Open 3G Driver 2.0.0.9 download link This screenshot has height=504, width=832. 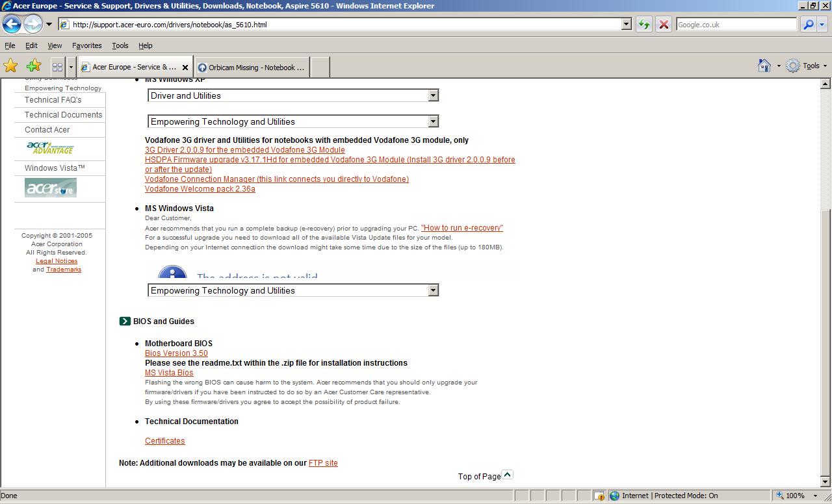click(245, 150)
